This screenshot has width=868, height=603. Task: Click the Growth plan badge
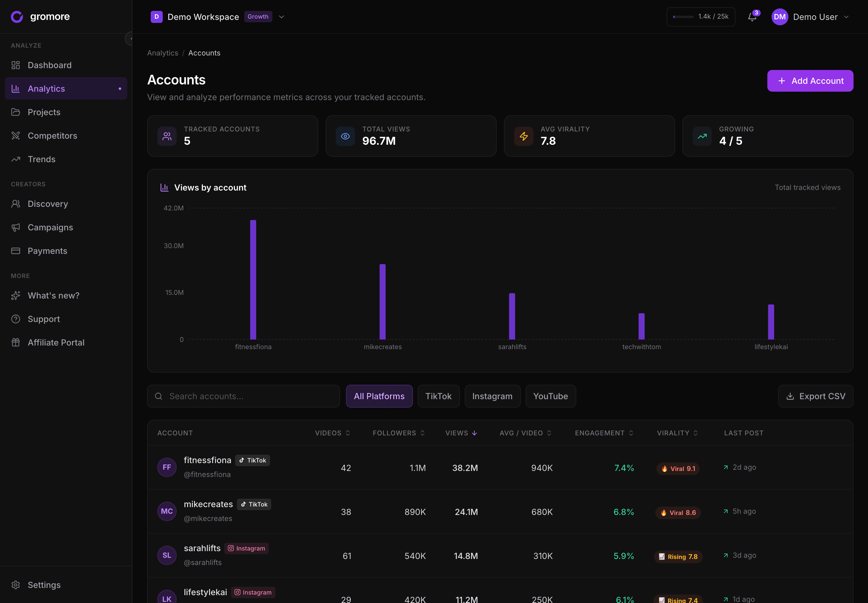[x=258, y=17]
